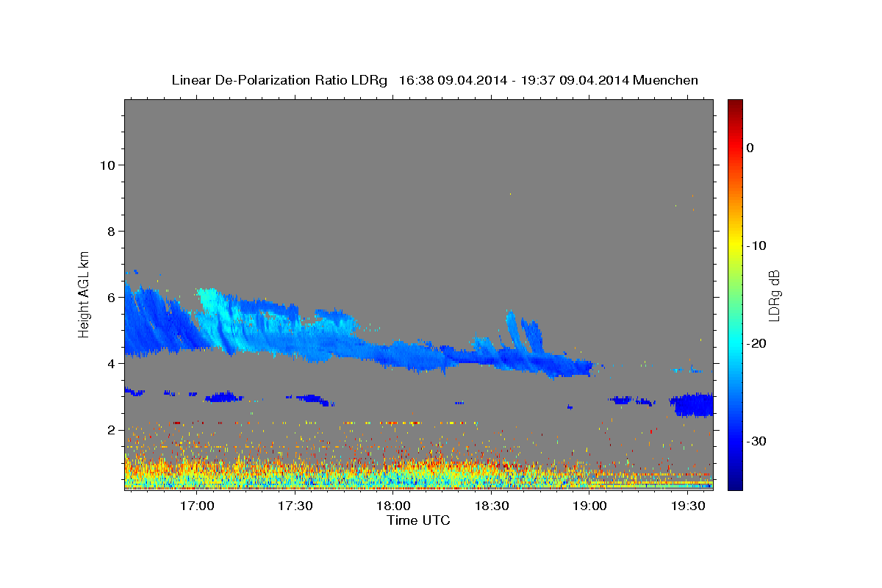882x588 pixels.
Task: Click the green middle of colorbar
Action: (735, 294)
